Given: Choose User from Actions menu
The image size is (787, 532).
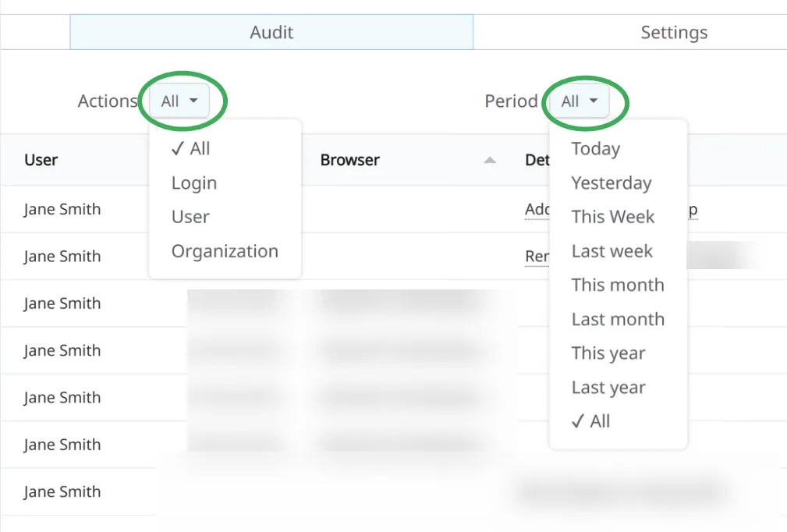Looking at the screenshot, I should click(190, 217).
